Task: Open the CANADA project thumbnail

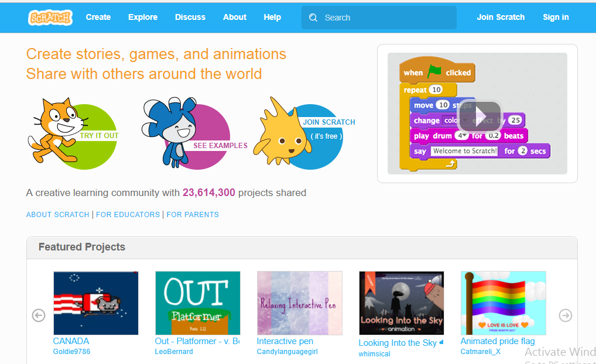Action: (95, 303)
